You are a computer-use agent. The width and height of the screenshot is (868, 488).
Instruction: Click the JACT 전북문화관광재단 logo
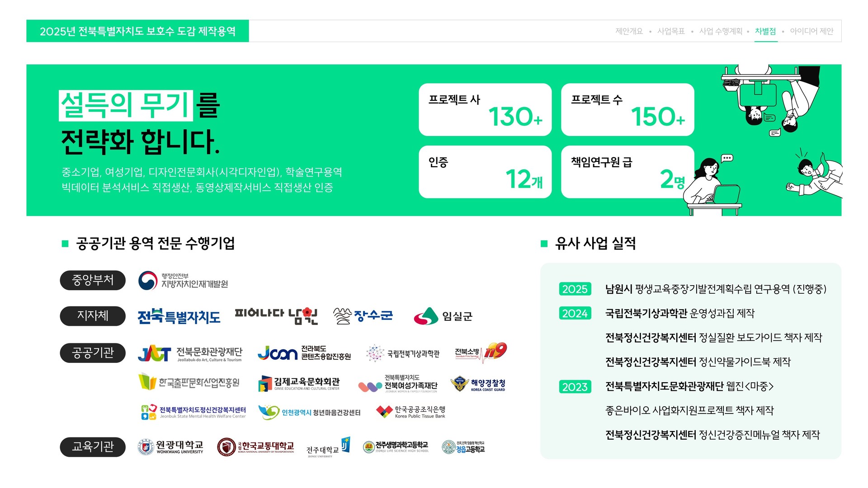click(x=190, y=354)
